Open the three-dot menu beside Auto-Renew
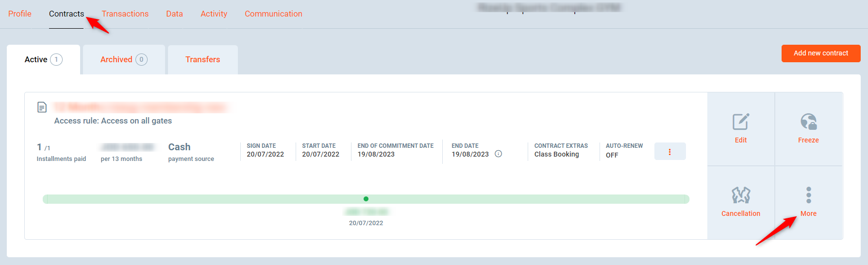868x265 pixels. (x=669, y=152)
